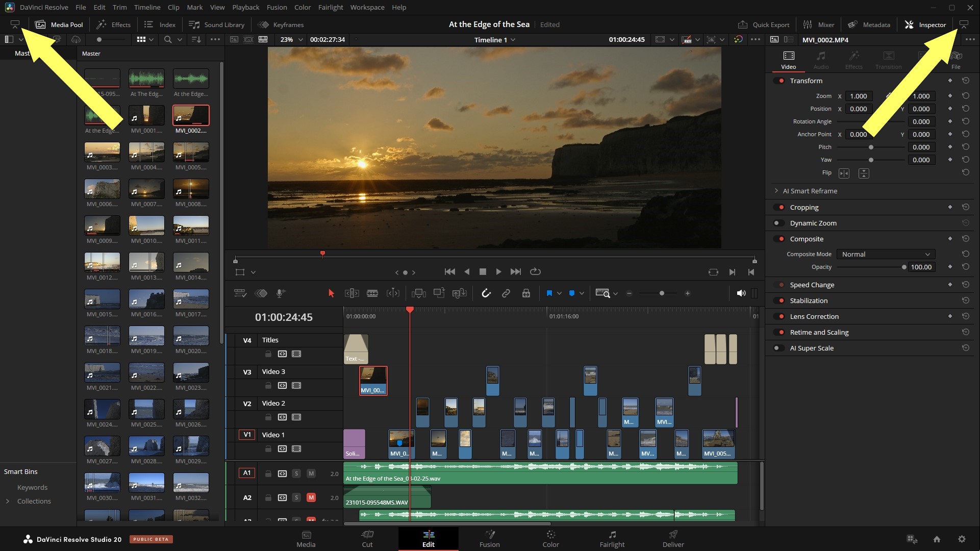Viewport: 980px width, 551px height.
Task: Click the Quick Export button
Action: point(764,24)
